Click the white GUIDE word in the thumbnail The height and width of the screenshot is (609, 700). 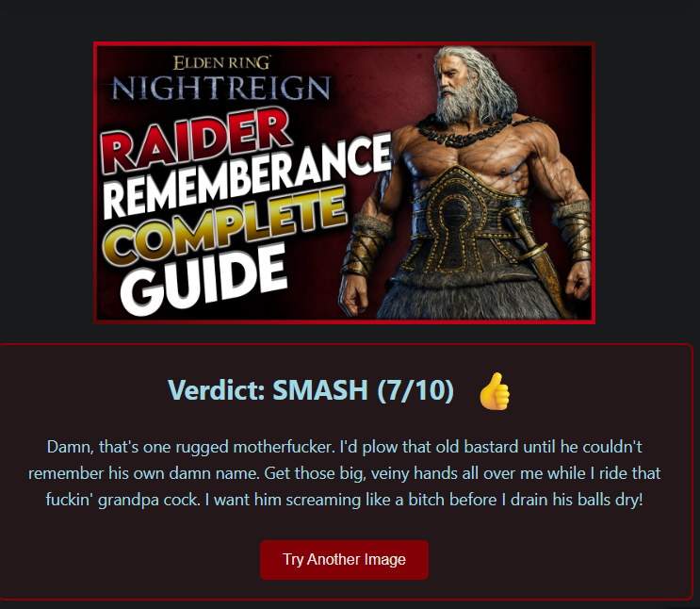[204, 279]
